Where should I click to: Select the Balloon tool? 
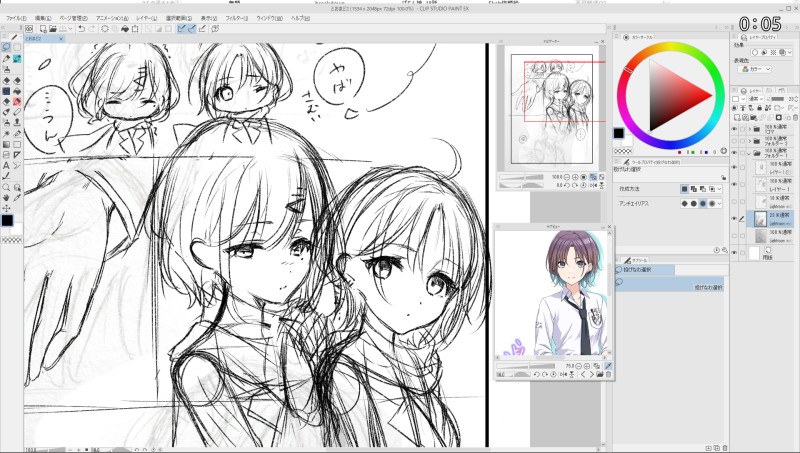pos(17,165)
